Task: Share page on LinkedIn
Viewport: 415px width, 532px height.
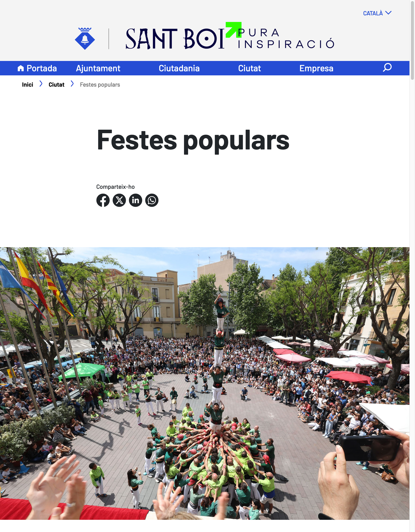Action: [x=136, y=200]
